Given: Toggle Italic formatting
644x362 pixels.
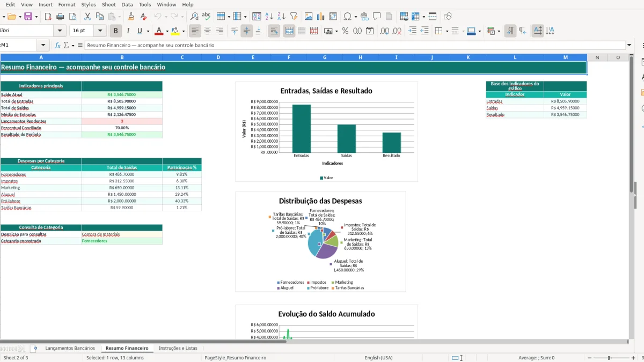Looking at the screenshot, I should pyautogui.click(x=128, y=31).
